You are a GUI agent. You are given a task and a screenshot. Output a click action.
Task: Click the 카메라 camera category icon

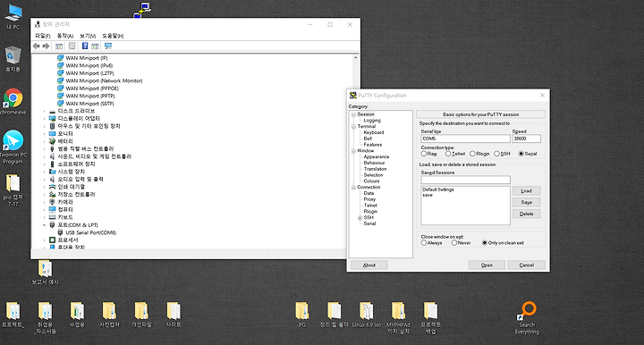click(x=52, y=202)
